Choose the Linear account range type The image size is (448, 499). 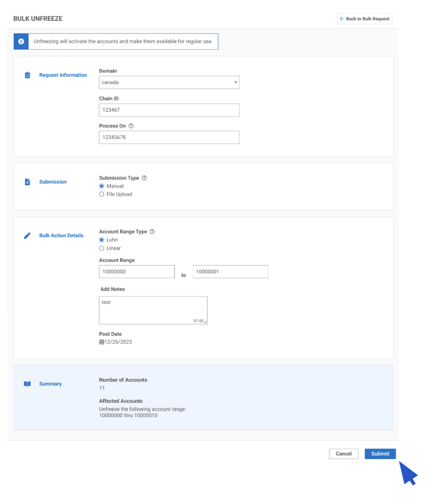[x=102, y=248]
